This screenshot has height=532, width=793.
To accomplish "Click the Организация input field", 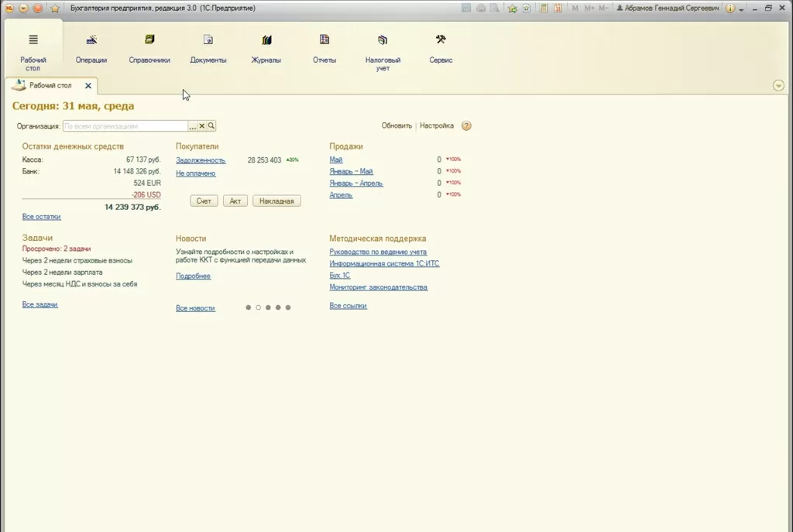I will tap(125, 126).
